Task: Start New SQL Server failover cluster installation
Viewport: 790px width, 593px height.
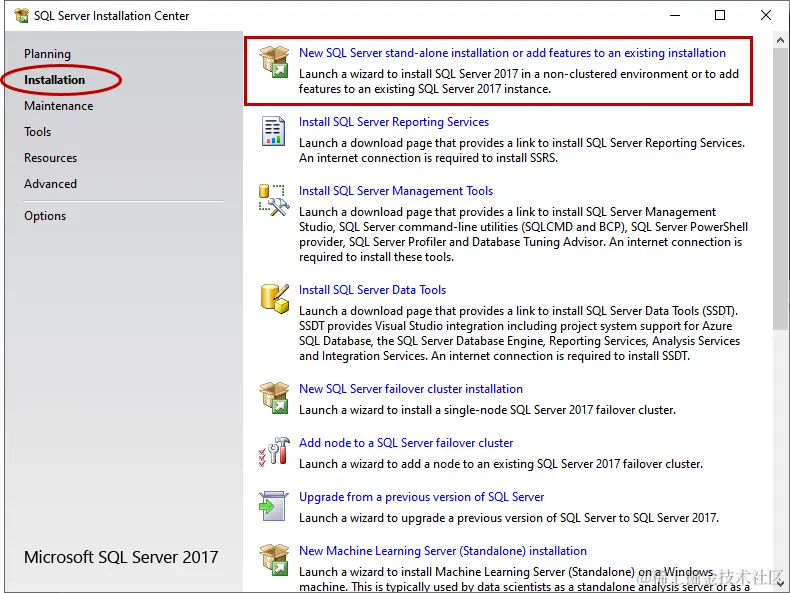Action: [411, 389]
